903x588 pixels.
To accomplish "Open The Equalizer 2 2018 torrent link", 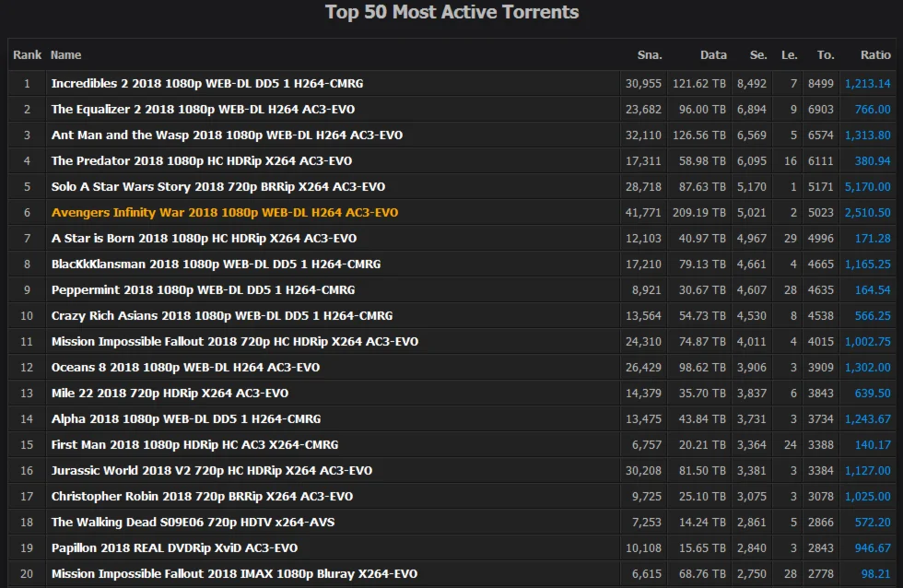I will (x=203, y=110).
